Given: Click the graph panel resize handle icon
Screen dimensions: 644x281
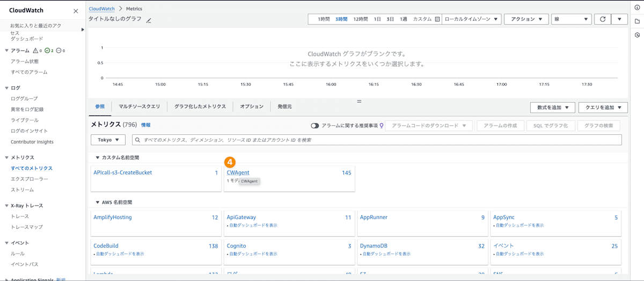Looking at the screenshot, I should coord(359,101).
